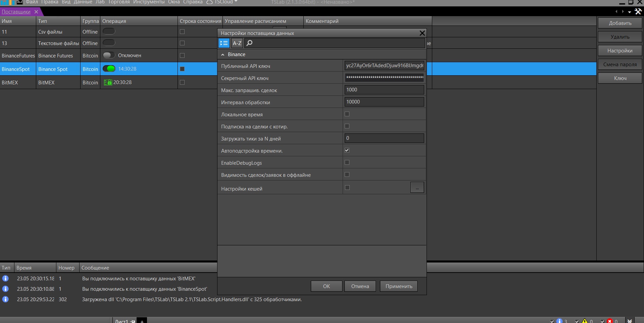Open the Настройки кешей ellipsis editor button
This screenshot has width=644, height=323.
417,188
